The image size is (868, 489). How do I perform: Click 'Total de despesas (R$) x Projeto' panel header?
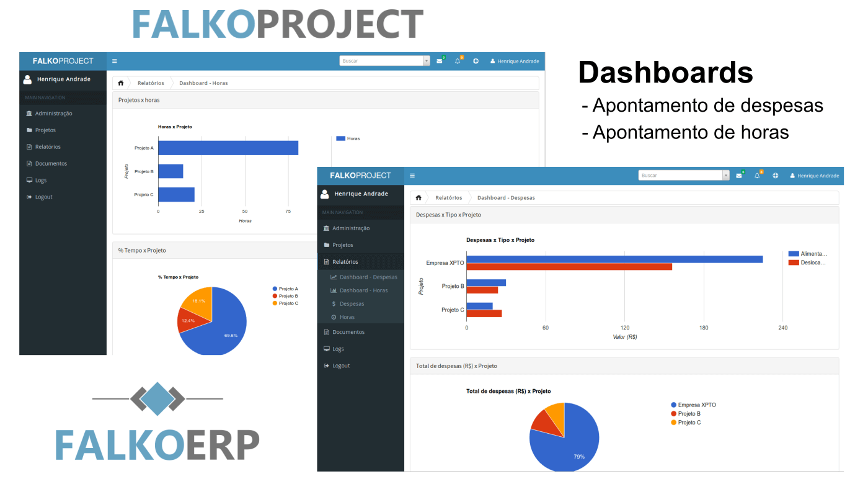click(624, 366)
